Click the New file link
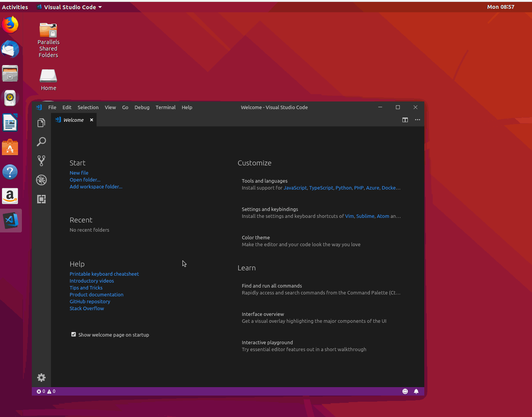This screenshot has height=417, width=532. [x=79, y=173]
